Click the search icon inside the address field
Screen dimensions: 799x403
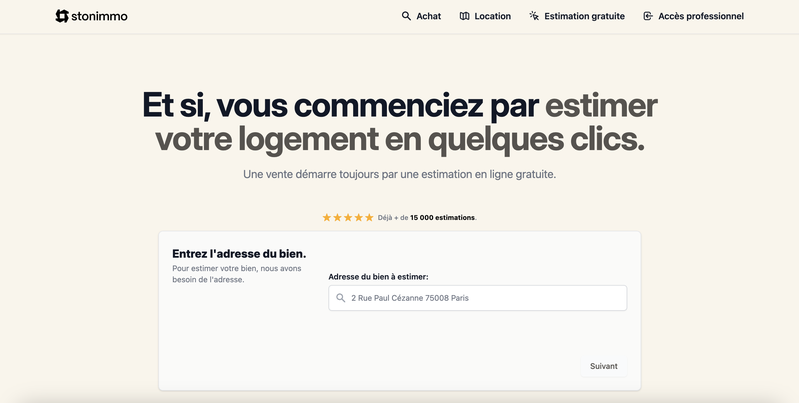coord(341,298)
